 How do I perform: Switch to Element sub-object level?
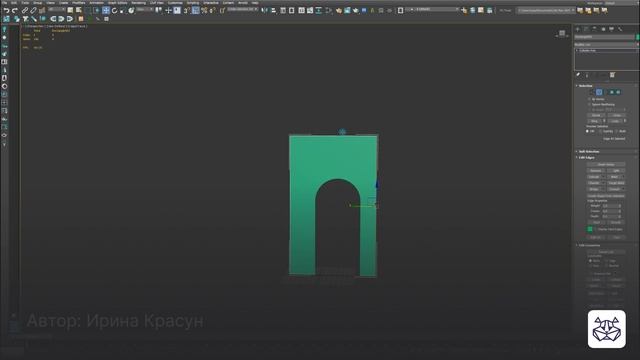(x=618, y=92)
